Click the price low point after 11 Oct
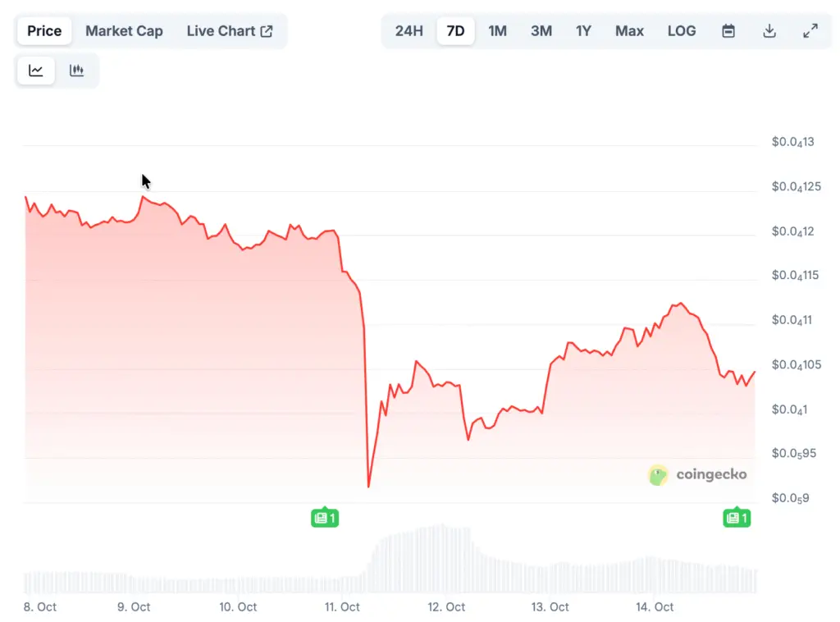 [x=368, y=487]
